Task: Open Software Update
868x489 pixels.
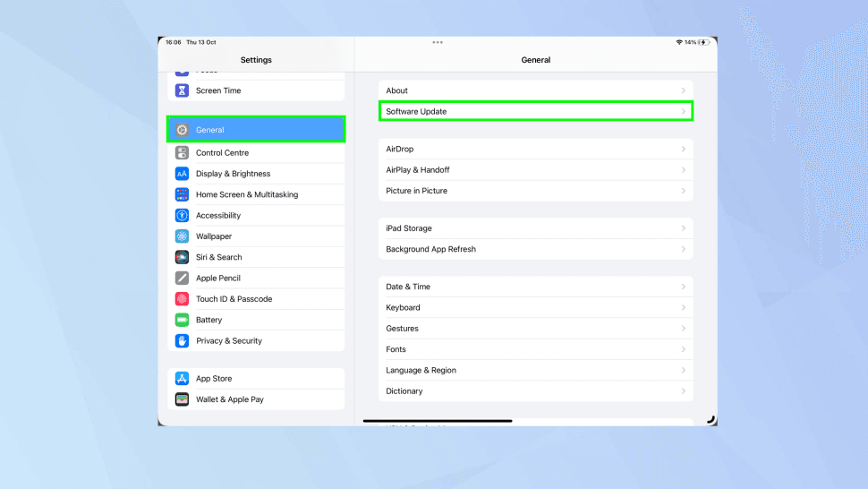Action: (535, 111)
